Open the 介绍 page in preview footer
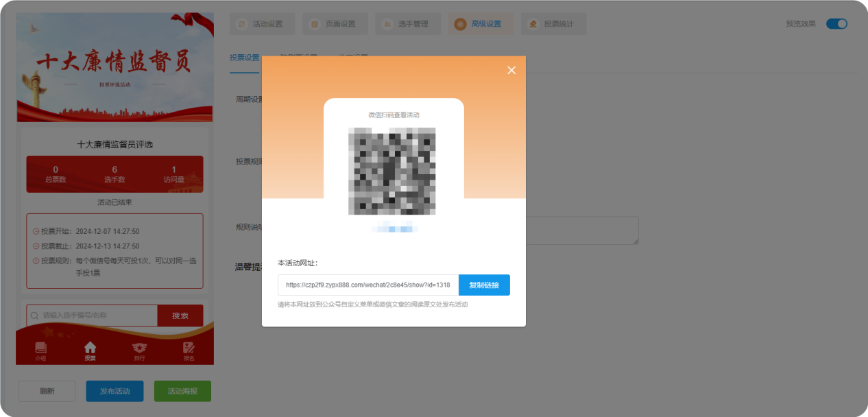868x417 pixels. (41, 352)
